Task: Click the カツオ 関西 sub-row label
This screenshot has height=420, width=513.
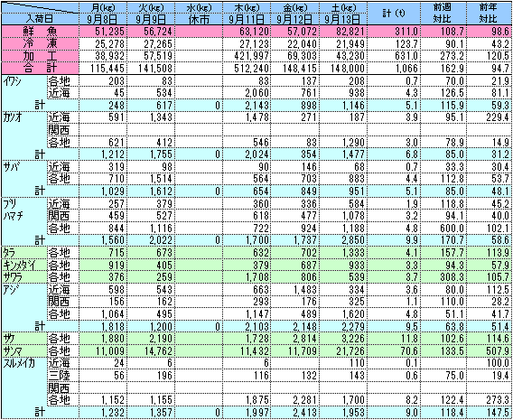Action: tap(59, 130)
